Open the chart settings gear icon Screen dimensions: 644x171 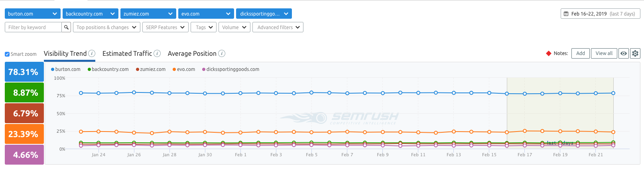[x=635, y=53]
